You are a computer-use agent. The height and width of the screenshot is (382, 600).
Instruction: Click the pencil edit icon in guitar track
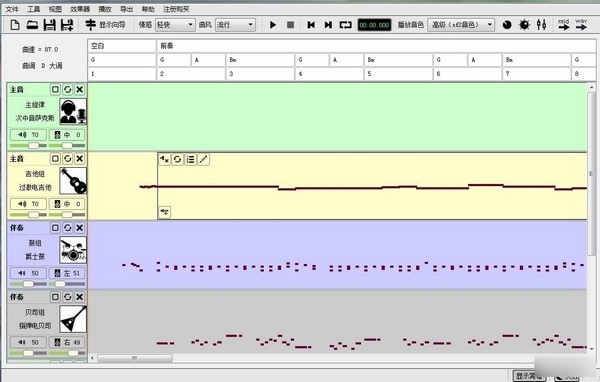coord(203,159)
